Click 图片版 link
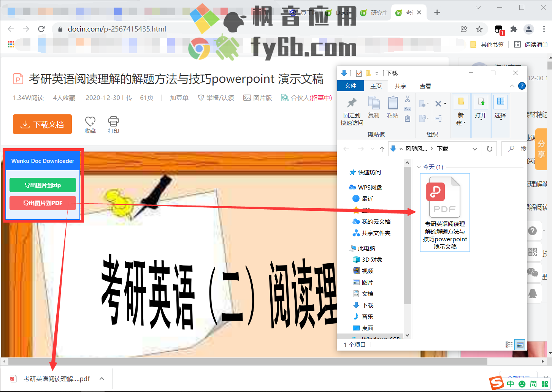 (258, 98)
